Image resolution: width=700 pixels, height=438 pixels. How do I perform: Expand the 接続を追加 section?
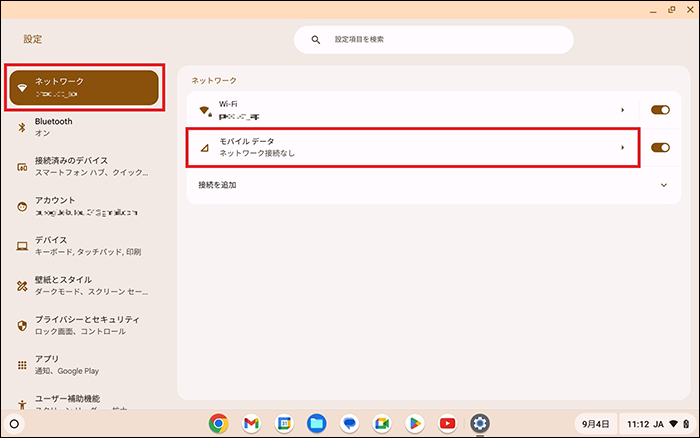pyautogui.click(x=433, y=185)
